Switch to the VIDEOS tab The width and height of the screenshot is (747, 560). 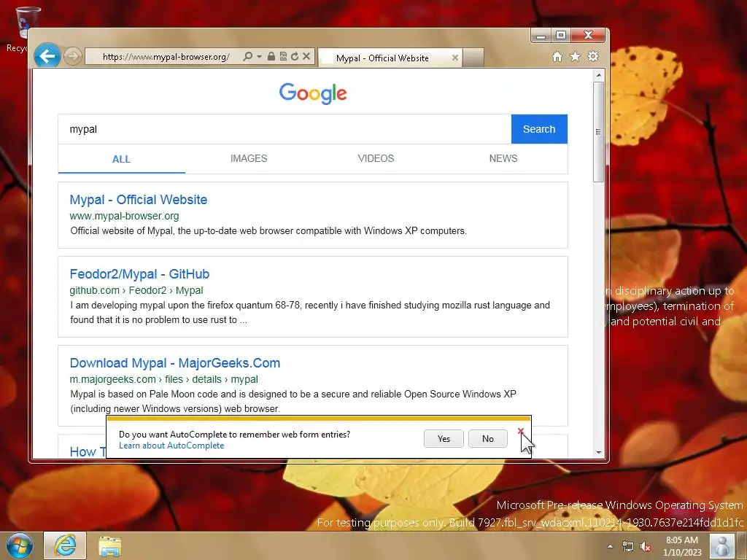pos(376,158)
